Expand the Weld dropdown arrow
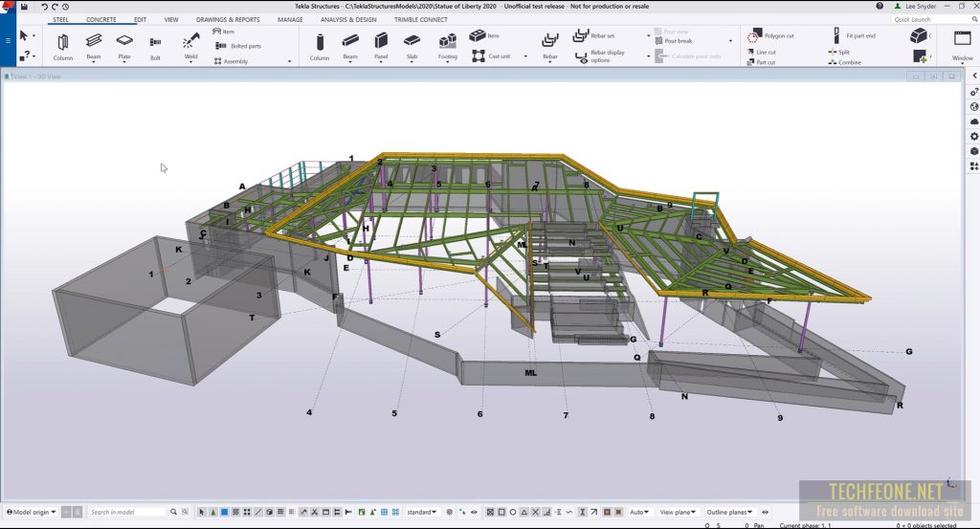This screenshot has height=529, width=980. tap(190, 62)
